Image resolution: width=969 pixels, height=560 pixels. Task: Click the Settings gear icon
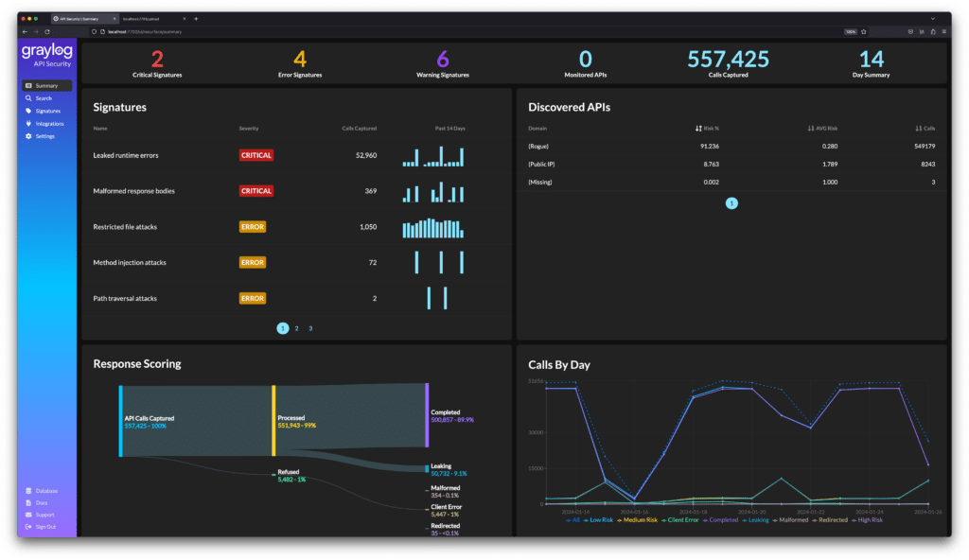coord(29,136)
